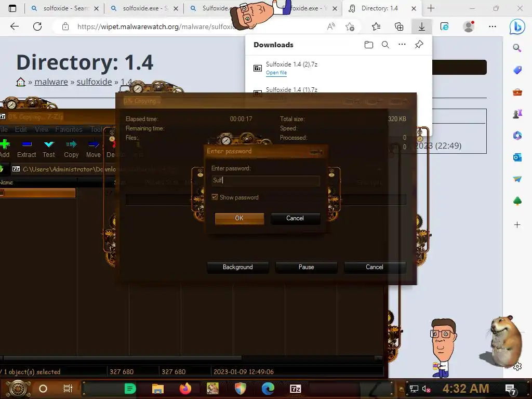532x399 pixels.
Task: Pin the Downloads panel
Action: 419,45
